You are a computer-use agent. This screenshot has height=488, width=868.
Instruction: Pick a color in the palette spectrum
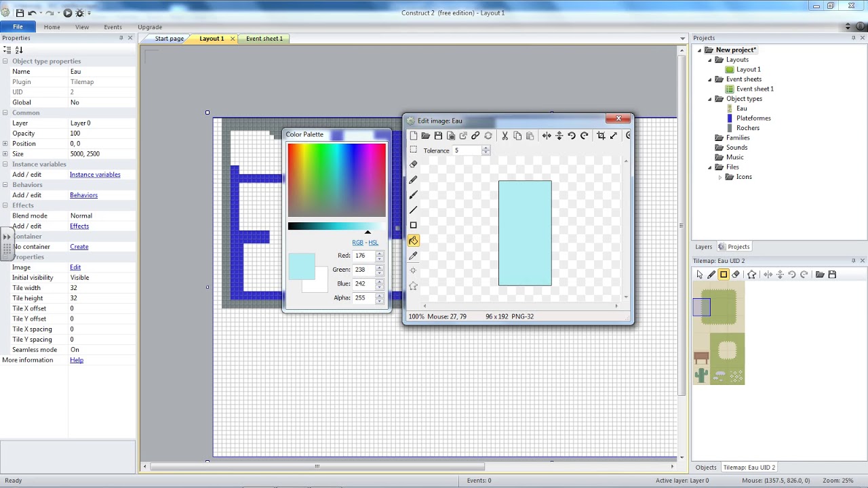(x=337, y=180)
